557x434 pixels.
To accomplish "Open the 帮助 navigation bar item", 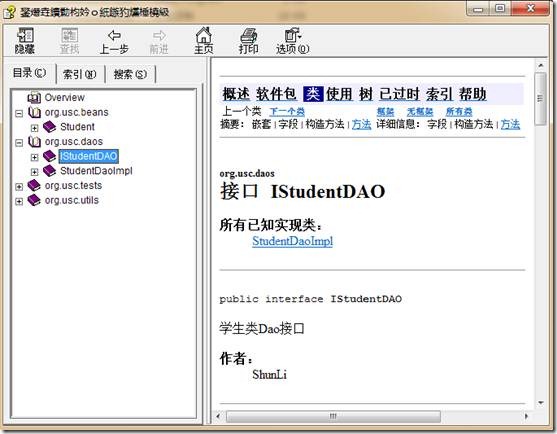I will tap(473, 94).
